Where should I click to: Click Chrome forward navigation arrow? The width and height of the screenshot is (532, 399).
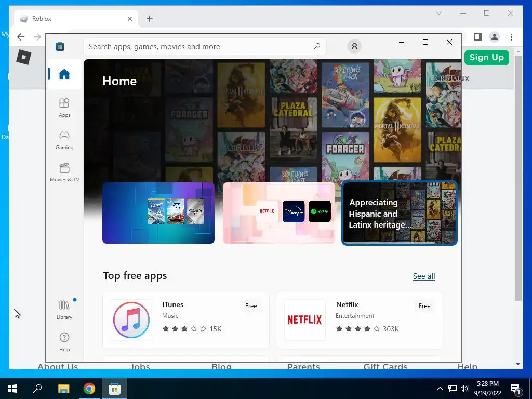tap(37, 37)
